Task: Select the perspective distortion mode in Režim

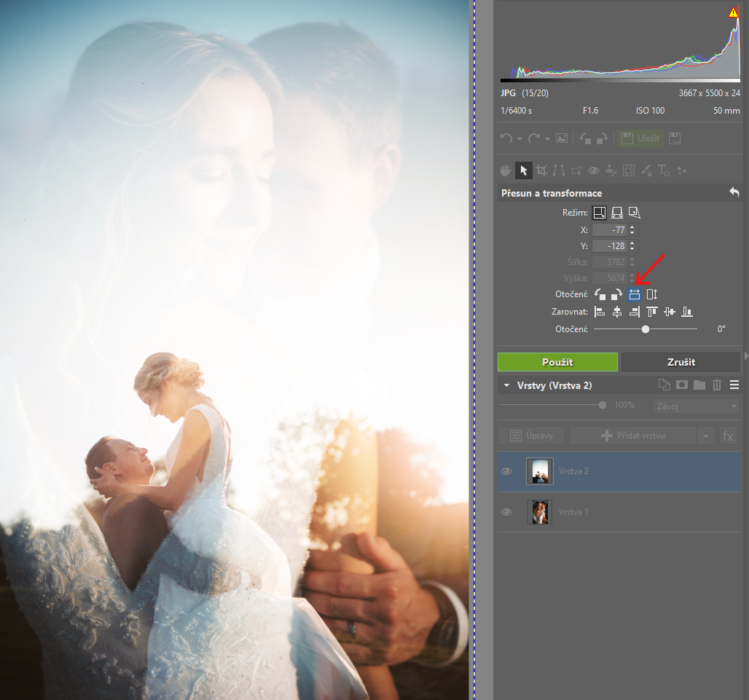Action: (634, 213)
